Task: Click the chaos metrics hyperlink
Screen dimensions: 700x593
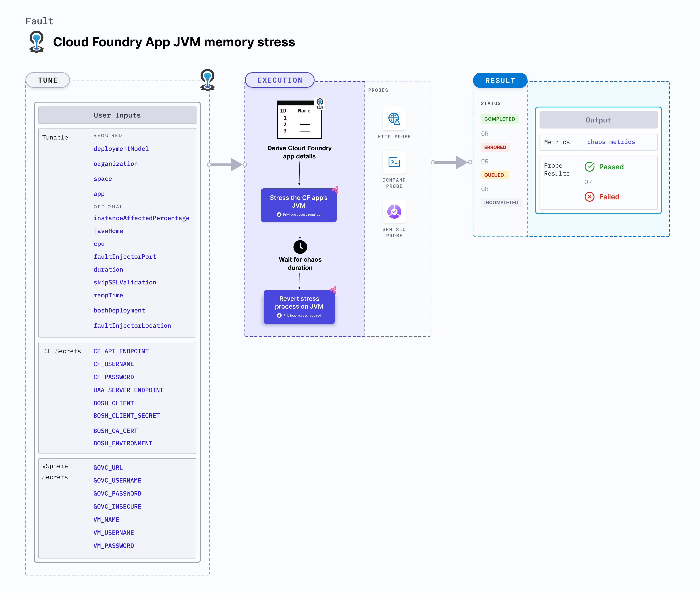Action: [611, 142]
